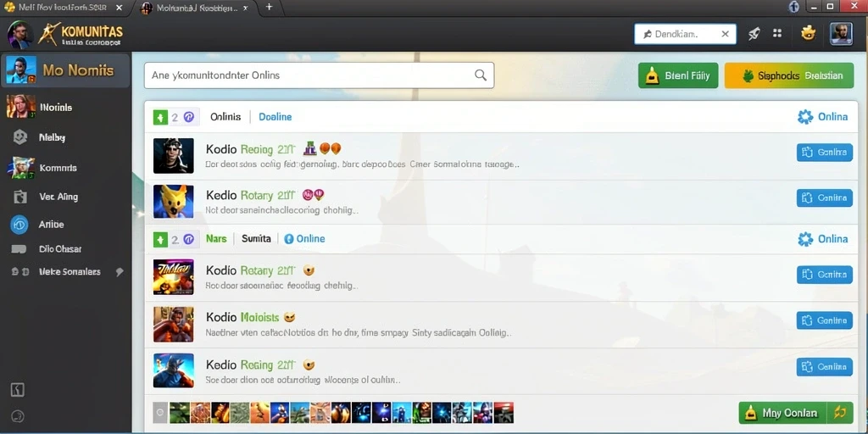
Task: Click Oonlina button for Kodio Moioists
Action: 824,320
